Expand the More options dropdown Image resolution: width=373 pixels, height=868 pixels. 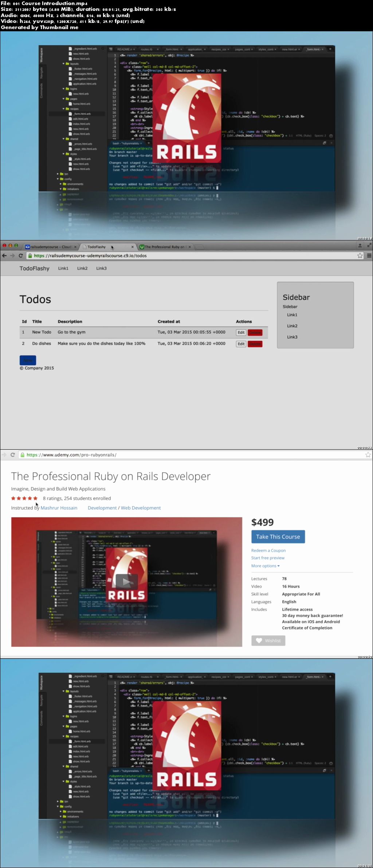click(266, 566)
